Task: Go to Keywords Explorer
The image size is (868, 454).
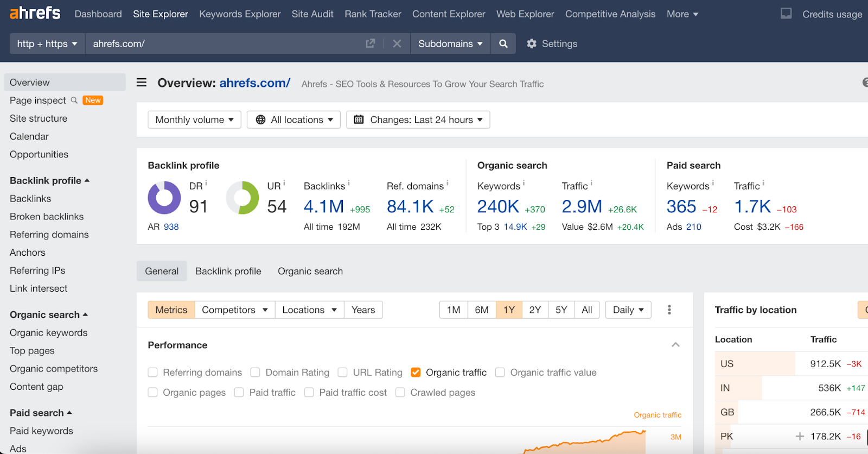Action: [240, 14]
